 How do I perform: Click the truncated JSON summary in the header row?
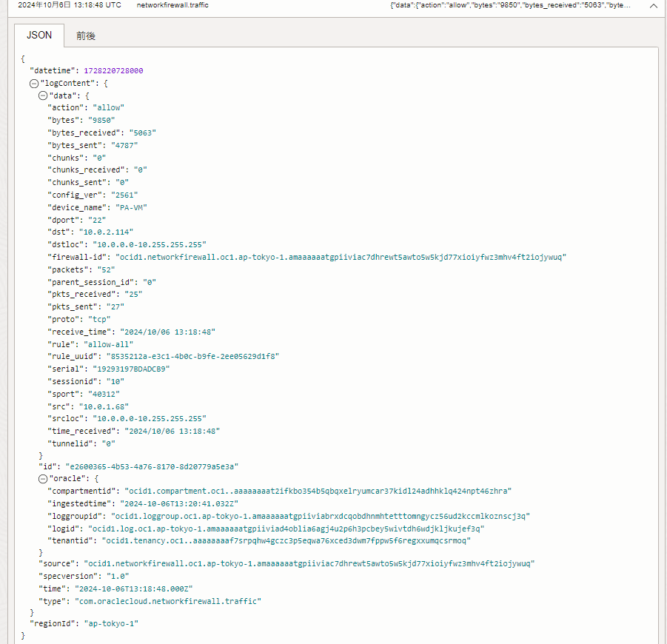pos(511,5)
